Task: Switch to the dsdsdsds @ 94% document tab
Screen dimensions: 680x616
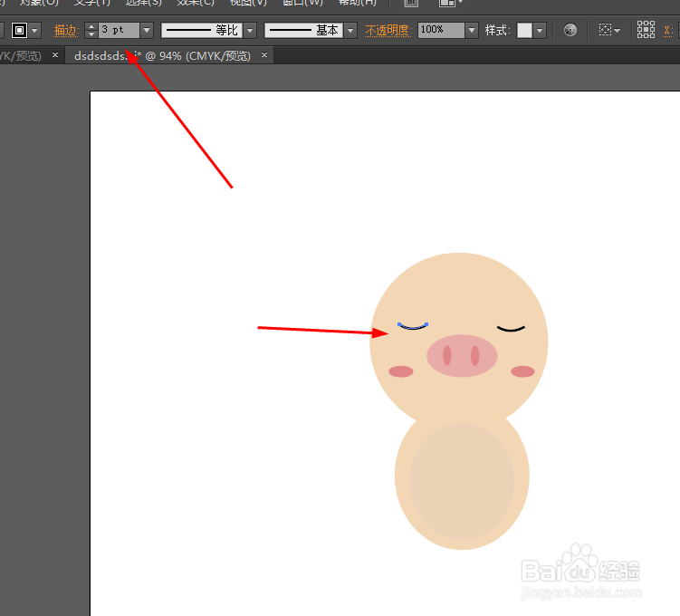Action: click(163, 55)
